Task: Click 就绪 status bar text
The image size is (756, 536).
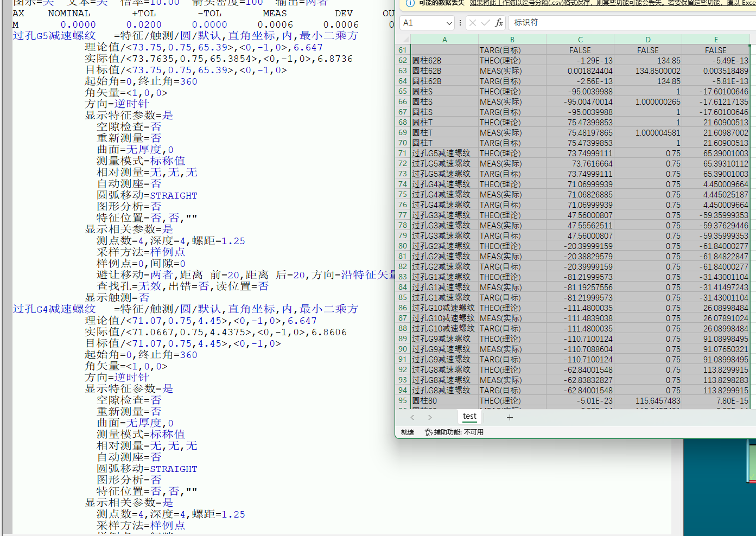Action: point(408,432)
